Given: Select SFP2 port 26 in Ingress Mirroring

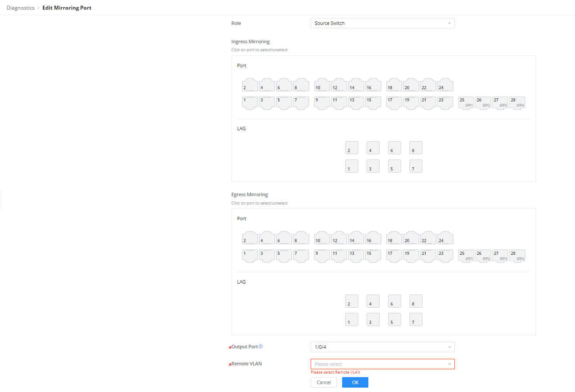Looking at the screenshot, I should 483,103.
